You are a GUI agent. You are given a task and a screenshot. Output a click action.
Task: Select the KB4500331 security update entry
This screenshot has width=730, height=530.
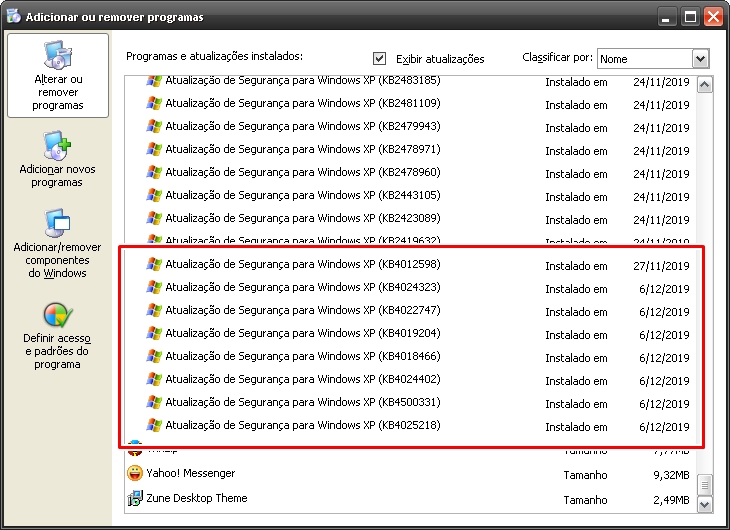pyautogui.click(x=411, y=402)
